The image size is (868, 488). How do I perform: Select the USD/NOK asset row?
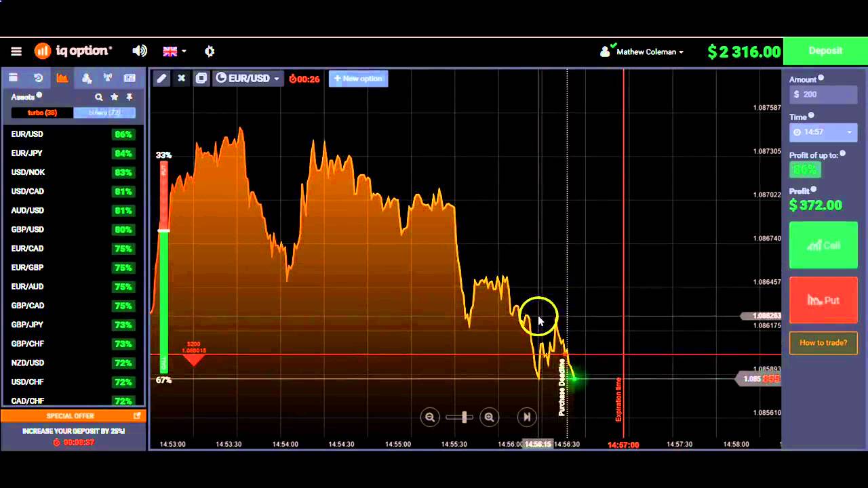(72, 172)
